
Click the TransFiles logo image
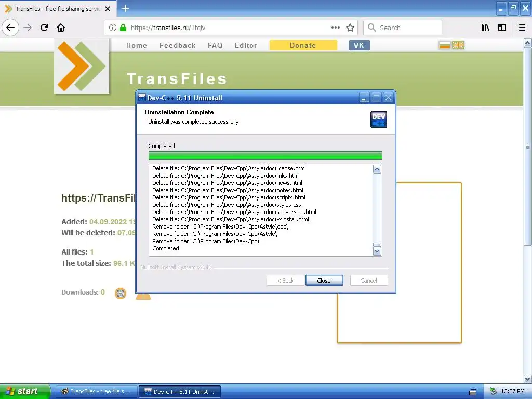tap(82, 66)
